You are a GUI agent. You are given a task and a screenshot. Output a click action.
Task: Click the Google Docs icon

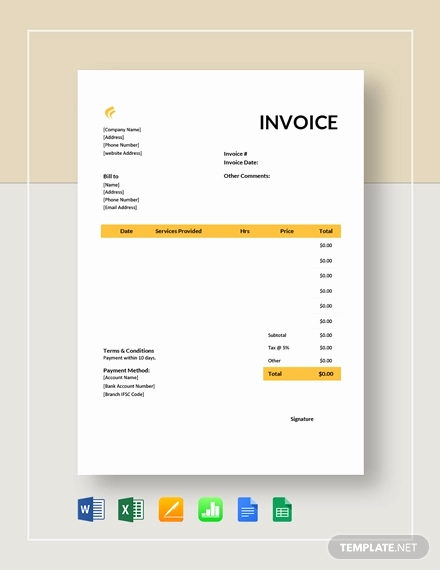point(248,509)
